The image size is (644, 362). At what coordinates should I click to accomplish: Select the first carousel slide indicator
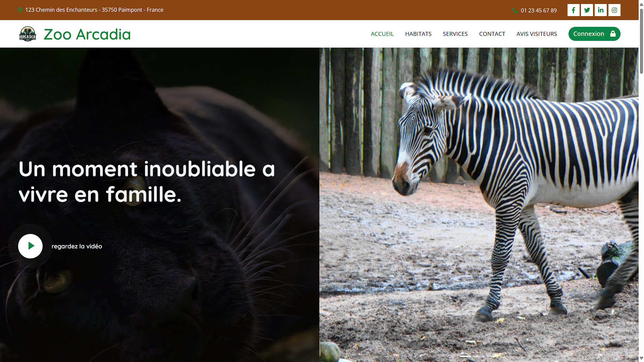(465, 356)
